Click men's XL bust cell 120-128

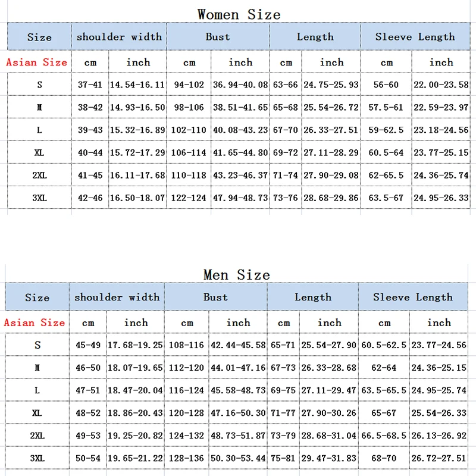187,413
